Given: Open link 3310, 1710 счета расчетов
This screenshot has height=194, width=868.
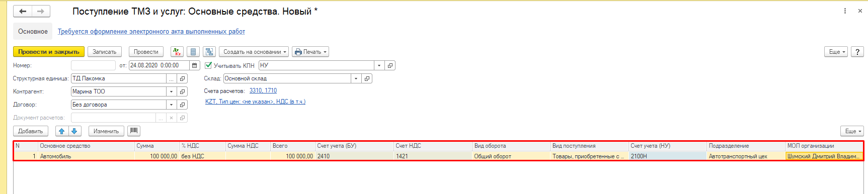Looking at the screenshot, I should (x=263, y=90).
